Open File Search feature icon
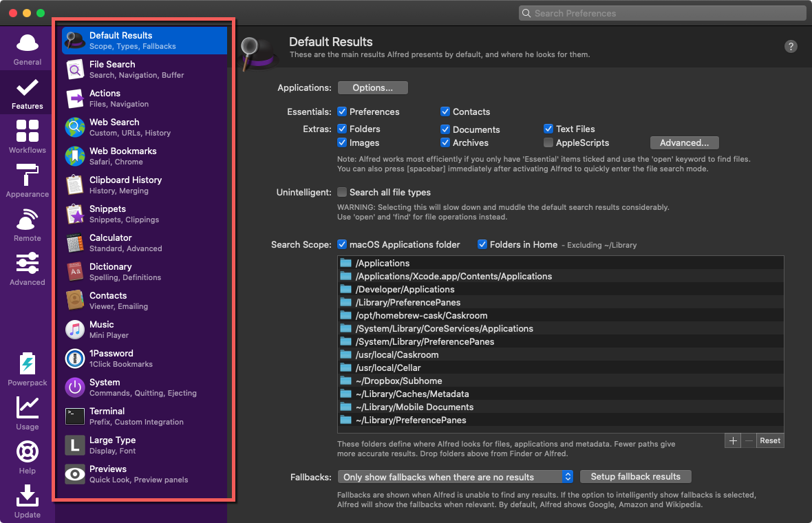812x523 pixels. (75, 70)
